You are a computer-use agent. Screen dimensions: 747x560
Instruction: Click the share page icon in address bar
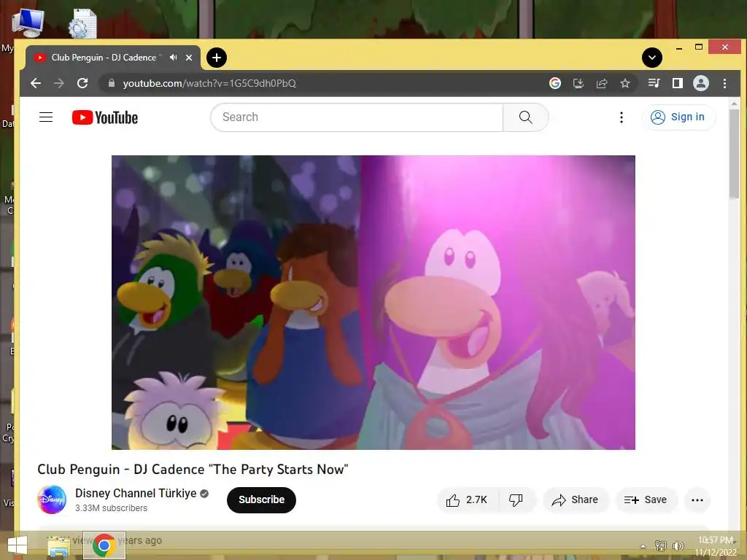click(x=602, y=83)
